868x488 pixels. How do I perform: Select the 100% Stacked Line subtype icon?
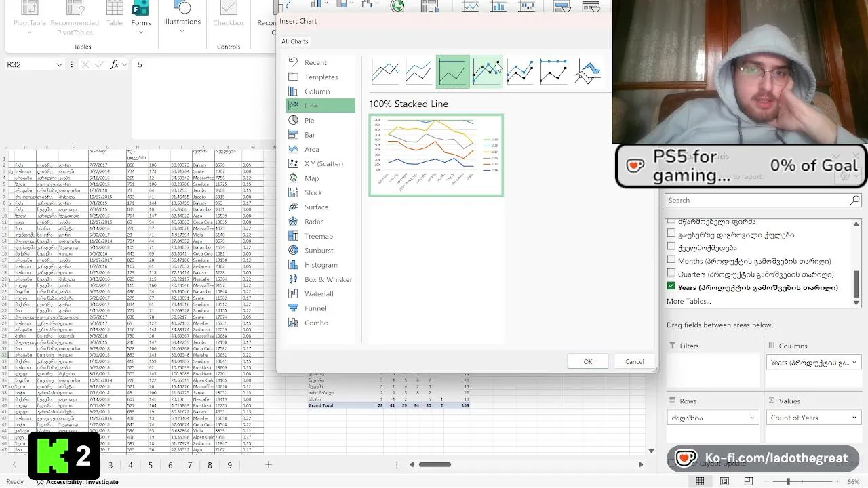click(452, 71)
